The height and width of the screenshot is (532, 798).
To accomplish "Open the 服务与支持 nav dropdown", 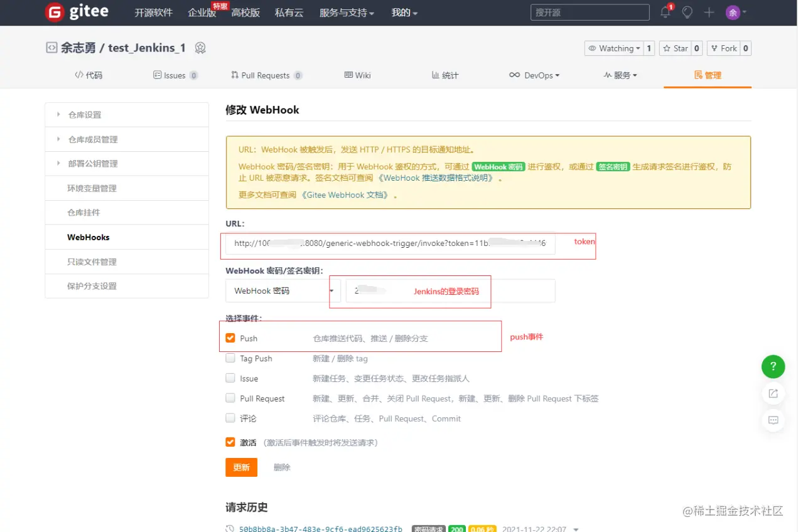I will click(x=347, y=13).
